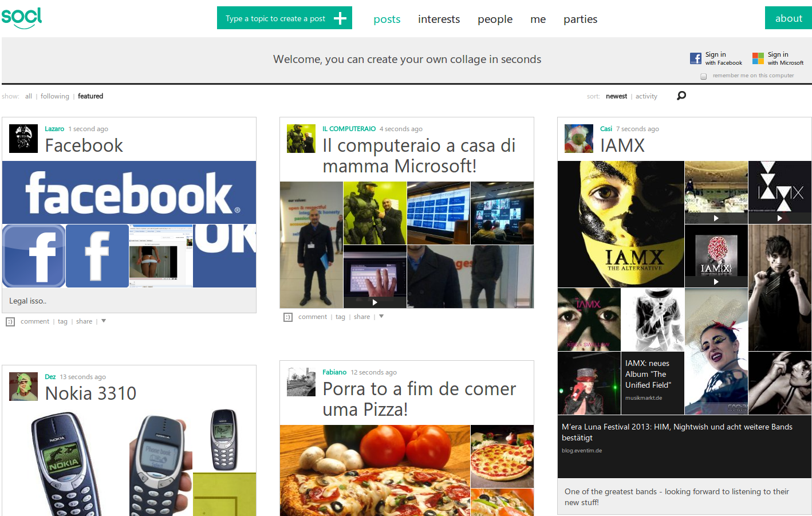Open the small pepperoni pizza photo

click(x=502, y=456)
